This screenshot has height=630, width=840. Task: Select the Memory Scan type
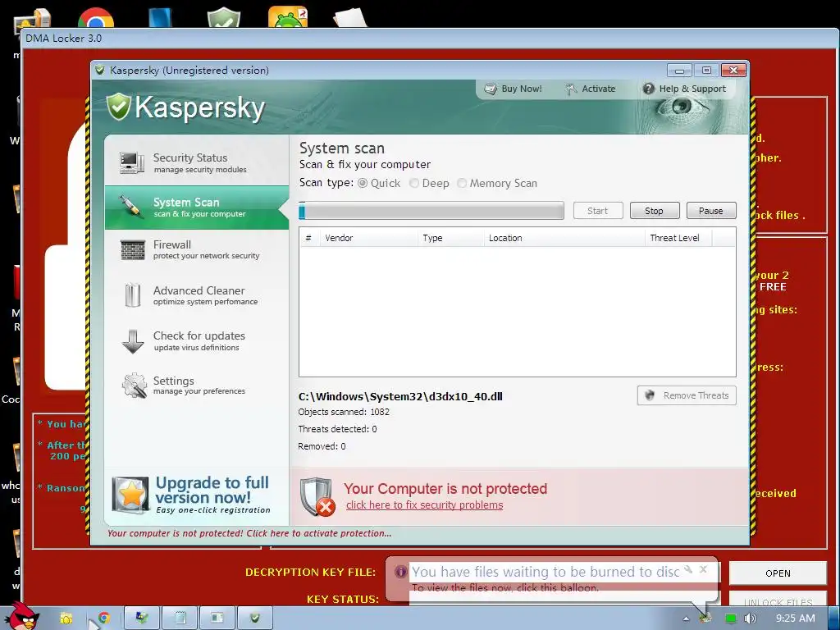(x=462, y=183)
